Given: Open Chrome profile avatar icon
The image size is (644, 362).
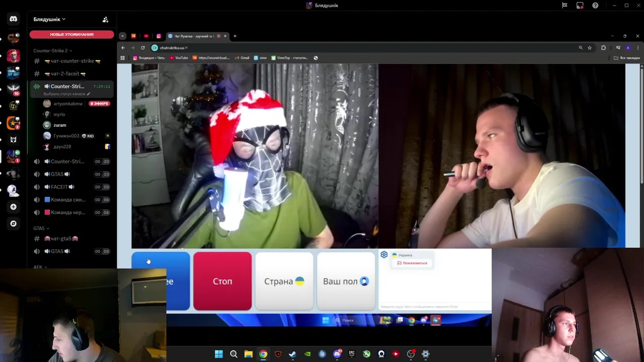Looking at the screenshot, I should point(628,48).
